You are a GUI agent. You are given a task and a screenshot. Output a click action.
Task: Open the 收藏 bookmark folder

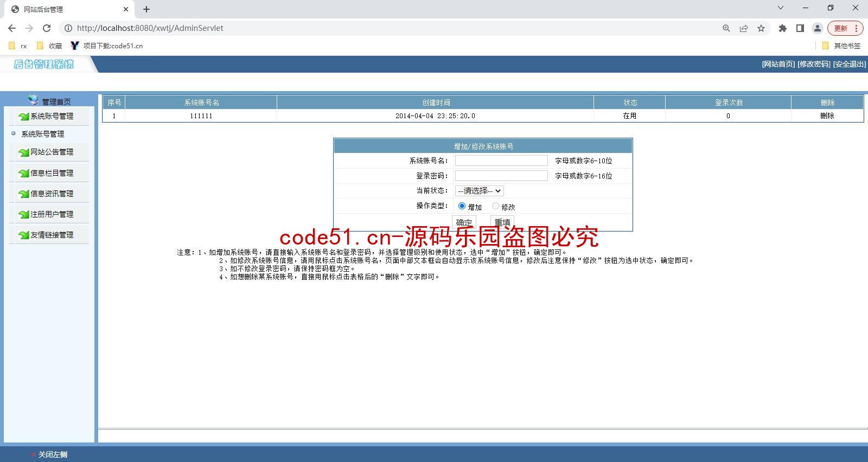49,46
